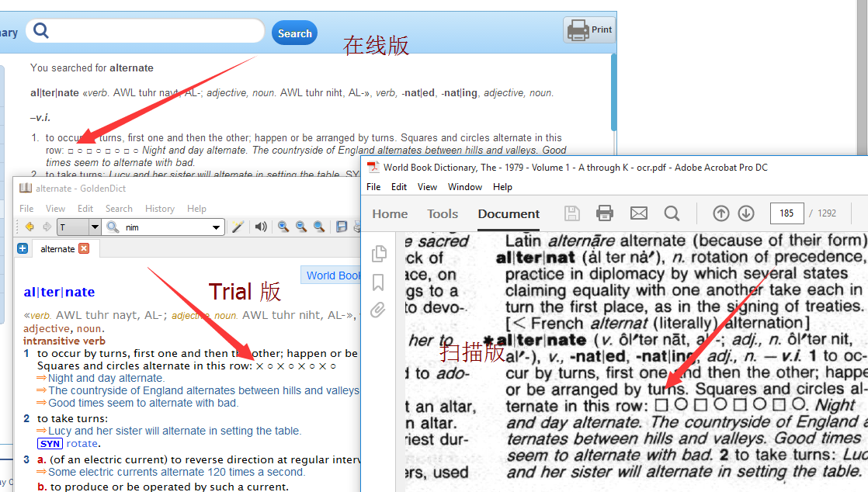Print the PDF using Acrobat's printer icon
This screenshot has width=868, height=492.
point(605,213)
